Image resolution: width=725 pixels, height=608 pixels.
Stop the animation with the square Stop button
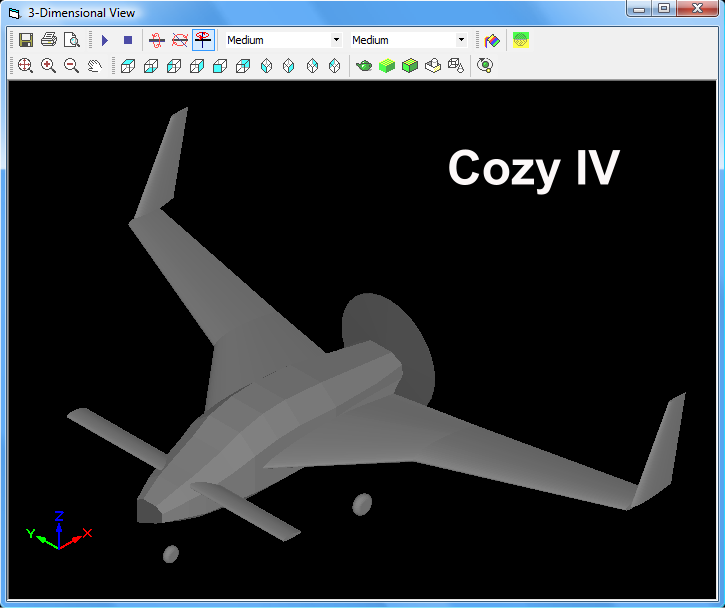coord(128,40)
